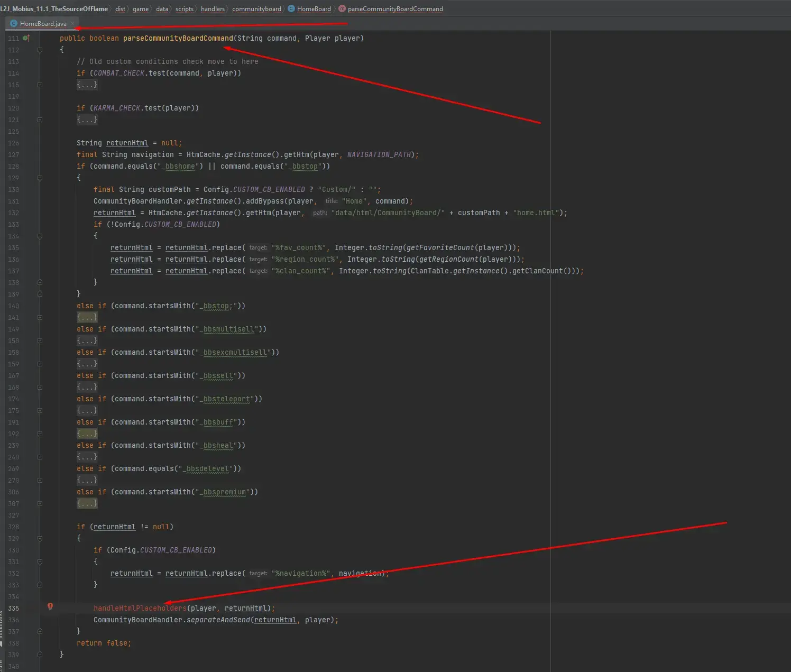Open the communityboard breadcrumb
791x672 pixels.
256,8
